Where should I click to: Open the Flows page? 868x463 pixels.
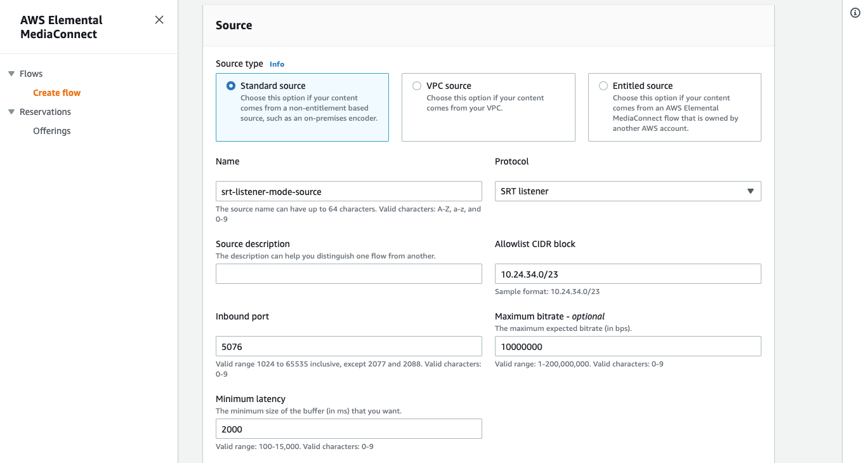pos(31,74)
